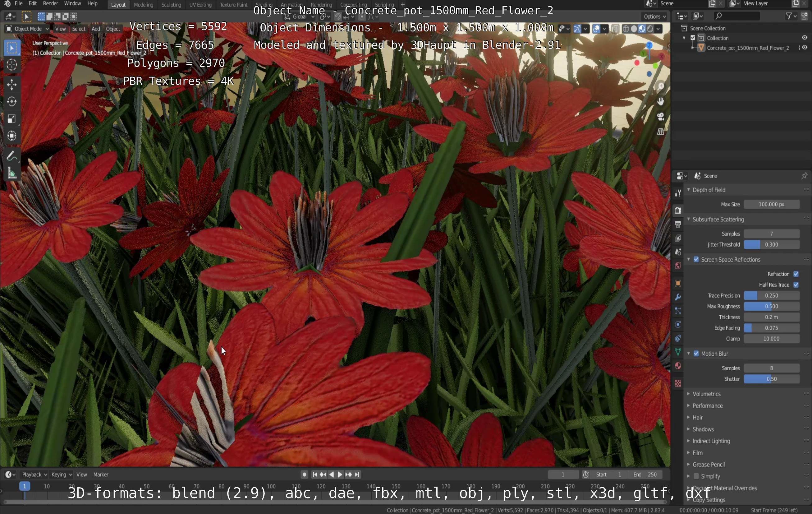Select the Scale tool
This screenshot has height=514, width=812.
pos(12,119)
